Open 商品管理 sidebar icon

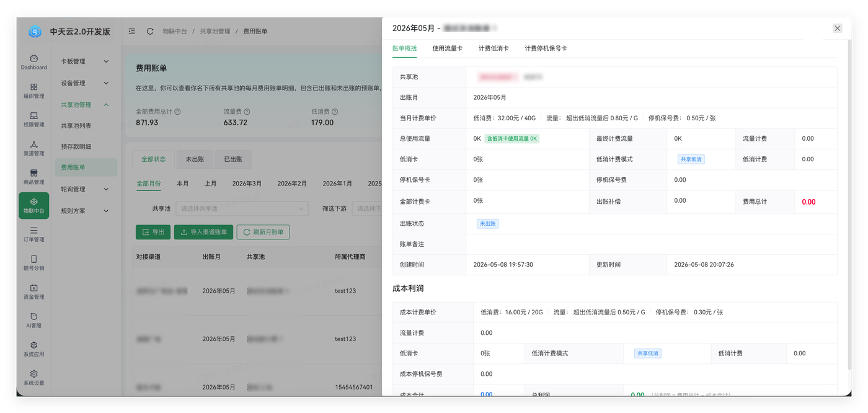(x=33, y=177)
